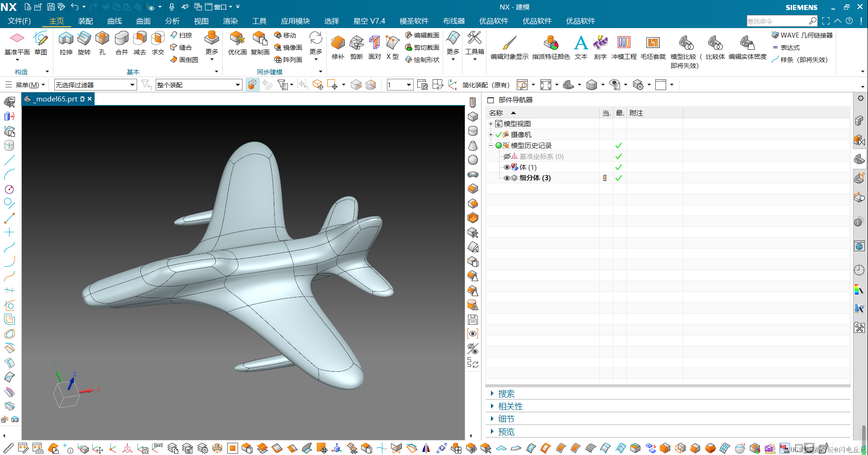Switch to the 应用模块 ribbon tab
This screenshot has height=455, width=868.
[296, 21]
